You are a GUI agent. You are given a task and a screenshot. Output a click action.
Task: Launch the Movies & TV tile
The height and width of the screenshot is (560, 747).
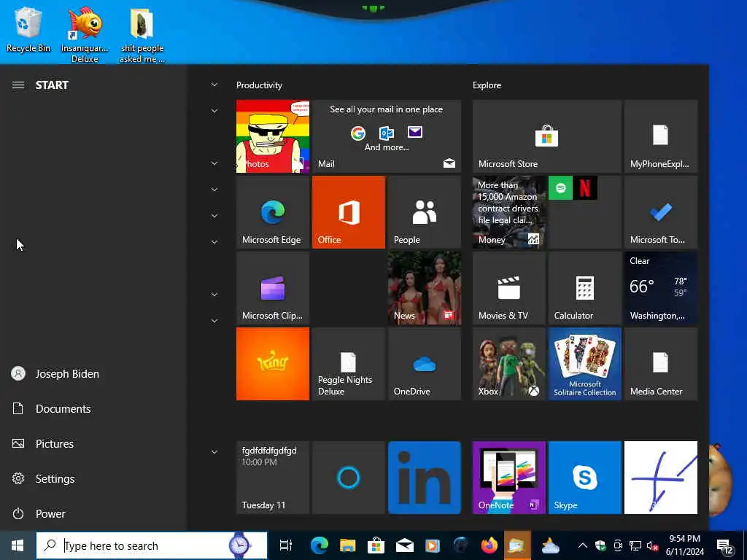pos(508,288)
